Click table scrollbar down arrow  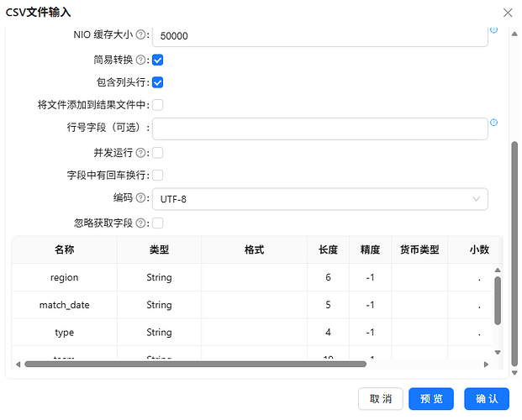(x=498, y=353)
